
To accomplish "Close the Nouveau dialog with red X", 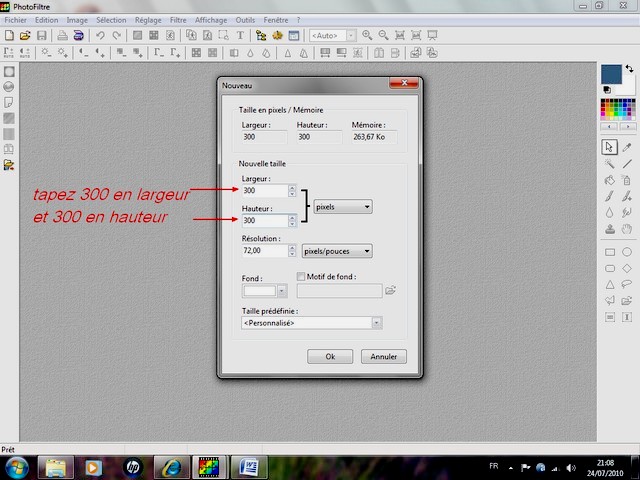I will point(404,83).
